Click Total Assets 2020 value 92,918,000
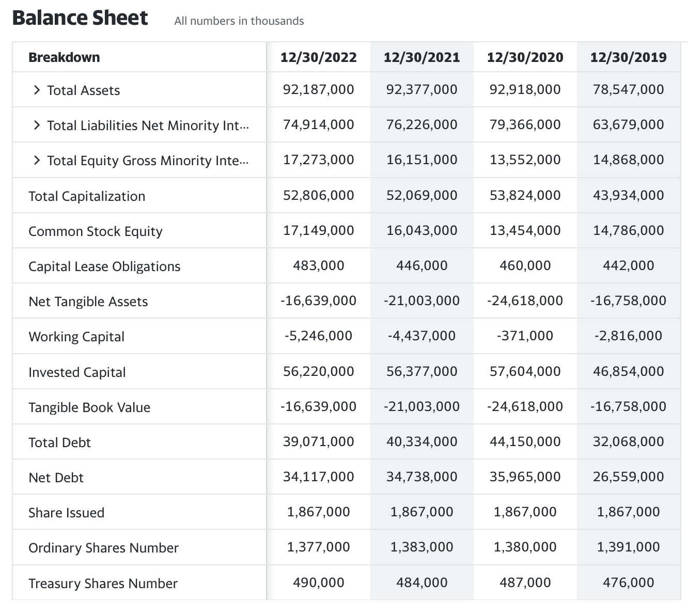The width and height of the screenshot is (688, 616). [525, 89]
